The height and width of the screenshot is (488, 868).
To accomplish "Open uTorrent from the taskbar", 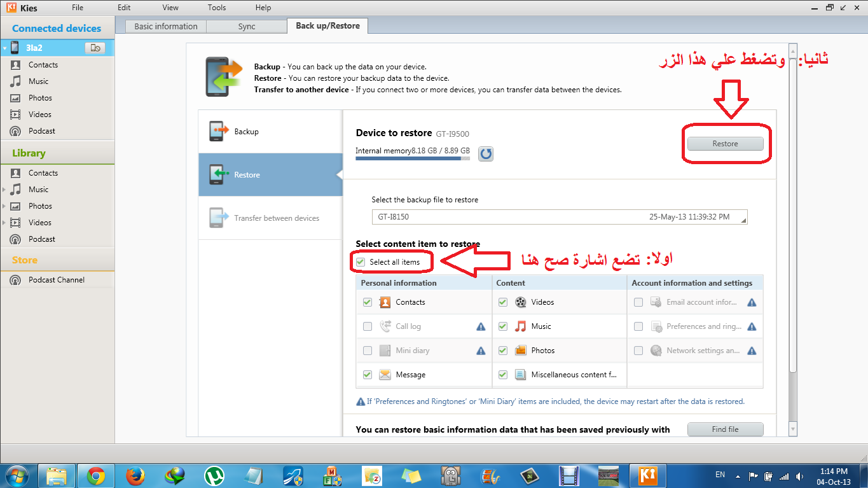I will (x=214, y=476).
